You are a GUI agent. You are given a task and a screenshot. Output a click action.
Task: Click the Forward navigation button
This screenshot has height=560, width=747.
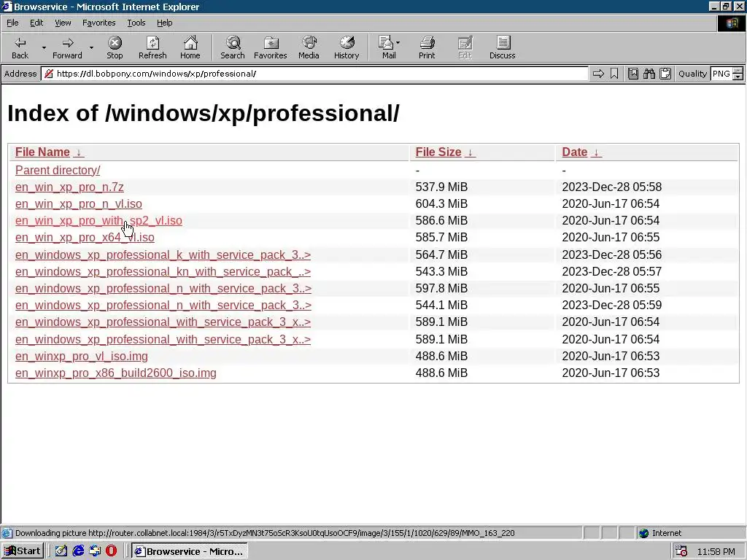[x=67, y=47]
